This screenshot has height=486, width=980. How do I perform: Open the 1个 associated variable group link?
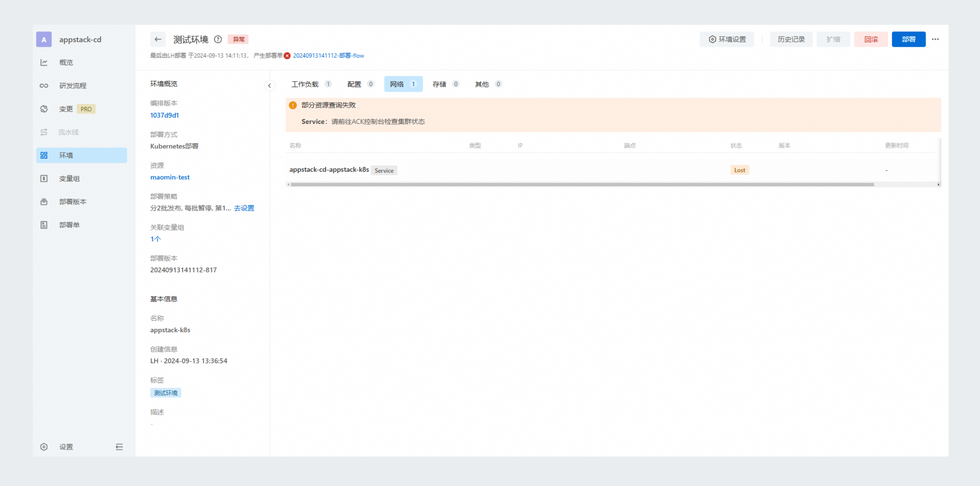click(156, 239)
